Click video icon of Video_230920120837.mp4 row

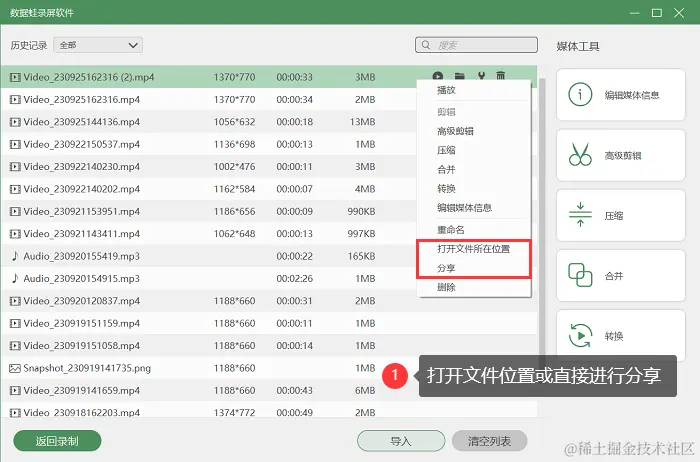coord(15,301)
